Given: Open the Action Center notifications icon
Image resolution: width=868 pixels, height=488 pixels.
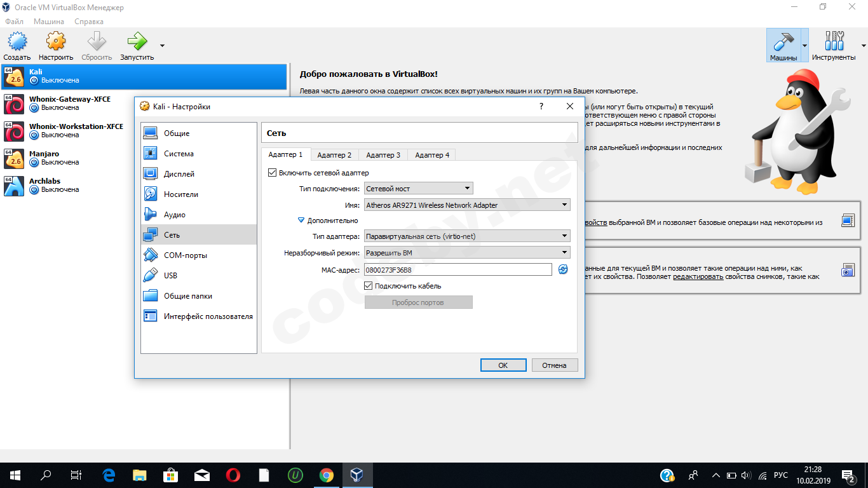Looking at the screenshot, I should pos(849,475).
